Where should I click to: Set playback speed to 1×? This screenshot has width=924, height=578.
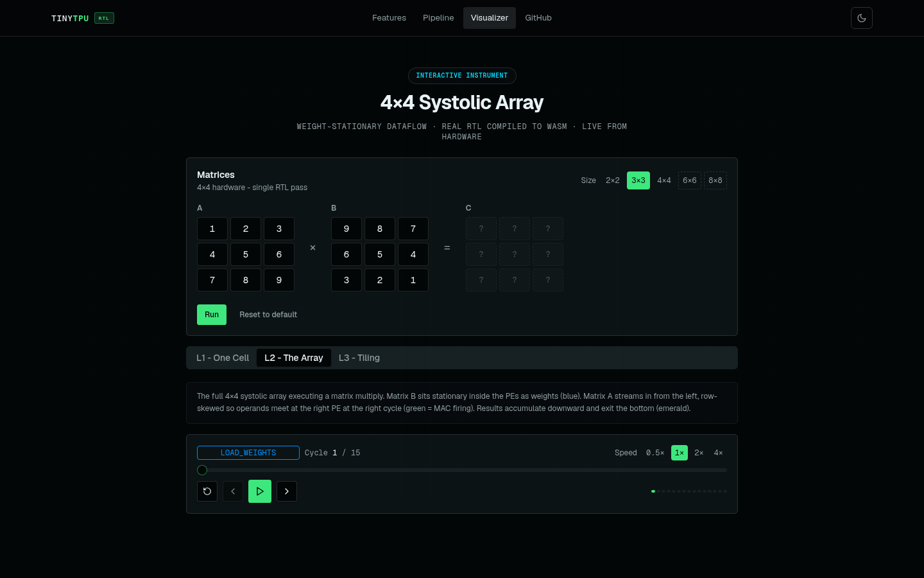(x=680, y=453)
